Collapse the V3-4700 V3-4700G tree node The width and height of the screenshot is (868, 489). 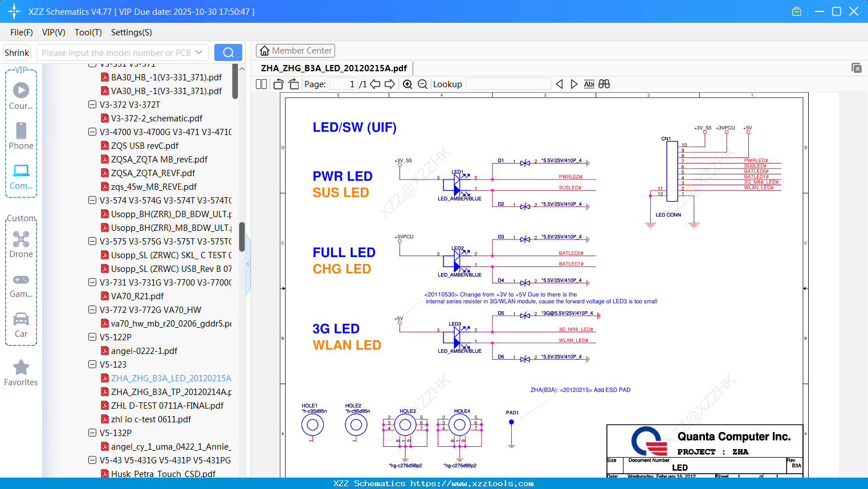pyautogui.click(x=92, y=132)
